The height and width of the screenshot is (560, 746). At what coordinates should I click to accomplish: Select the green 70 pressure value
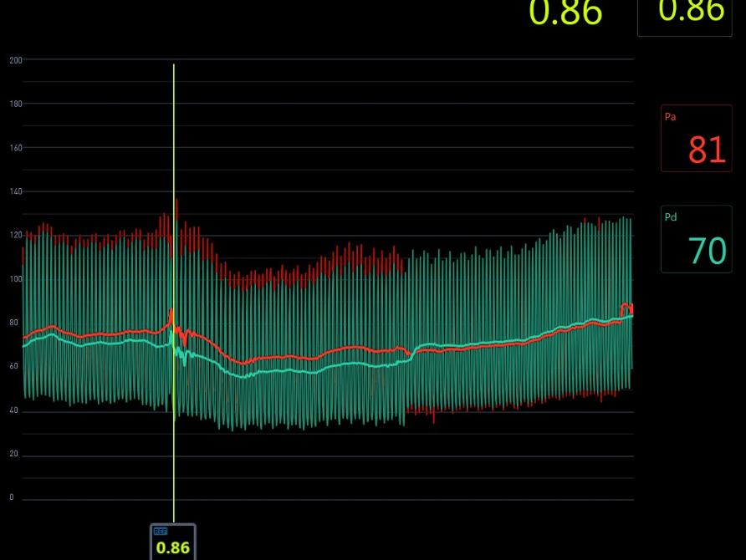click(707, 251)
